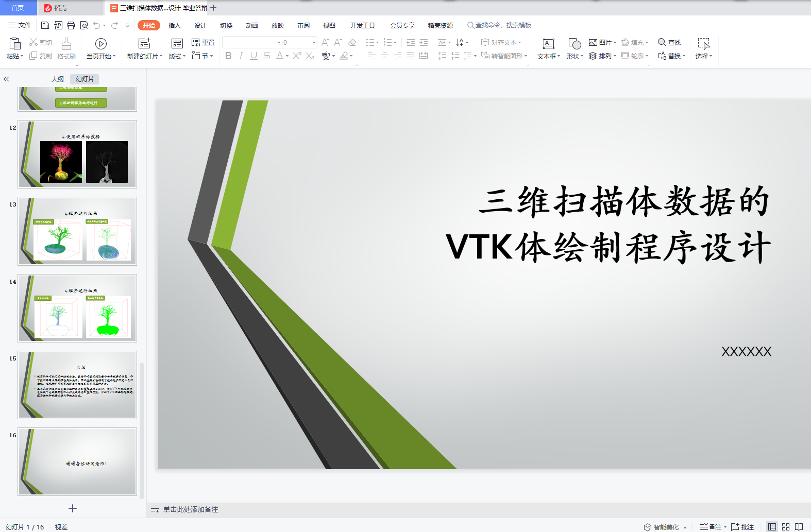811x532 pixels.
Task: Align text left
Action: point(372,56)
